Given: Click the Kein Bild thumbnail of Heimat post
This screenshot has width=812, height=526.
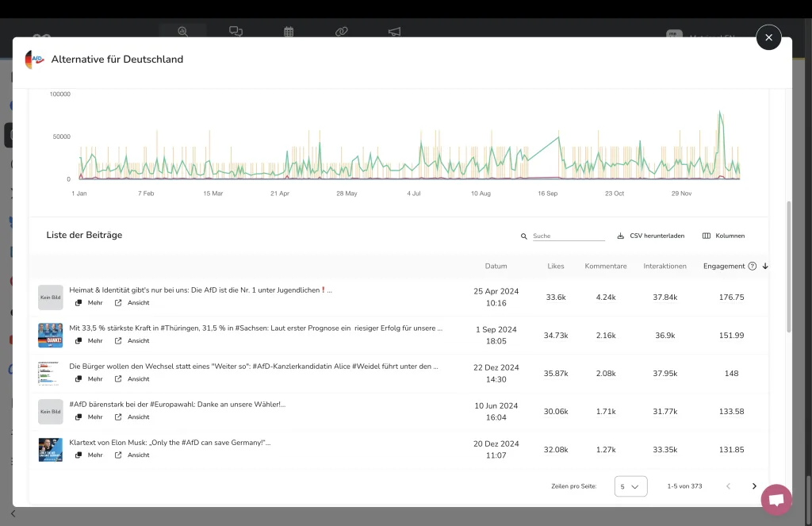Looking at the screenshot, I should (x=50, y=298).
